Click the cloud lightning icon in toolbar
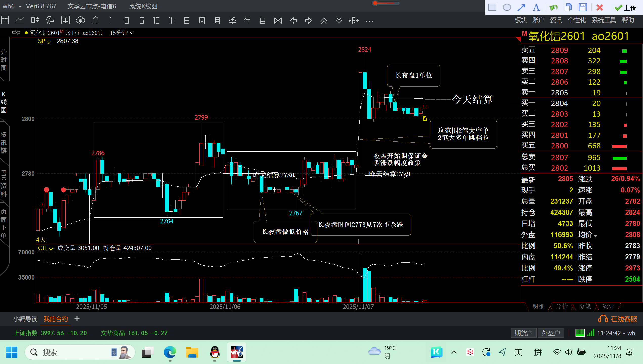The width and height of the screenshot is (643, 364). coord(80,20)
